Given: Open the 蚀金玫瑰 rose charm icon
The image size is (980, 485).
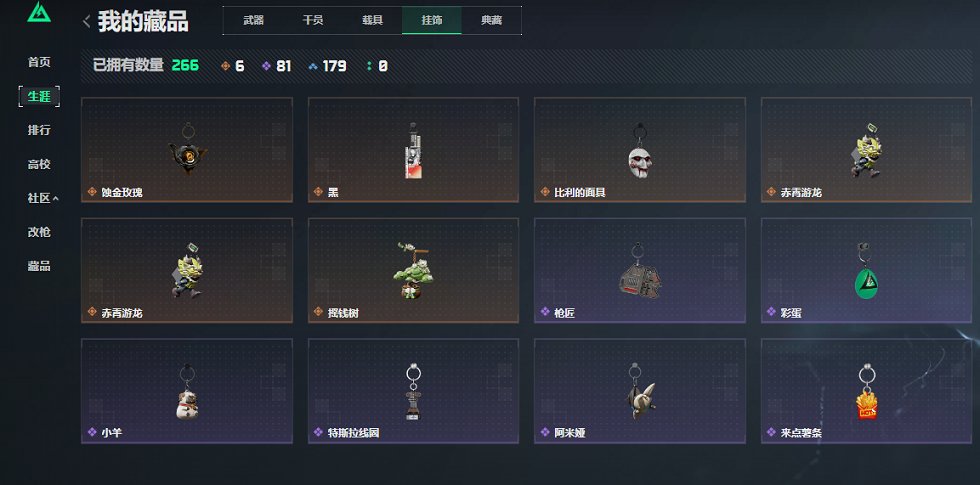Looking at the screenshot, I should coord(187,149).
